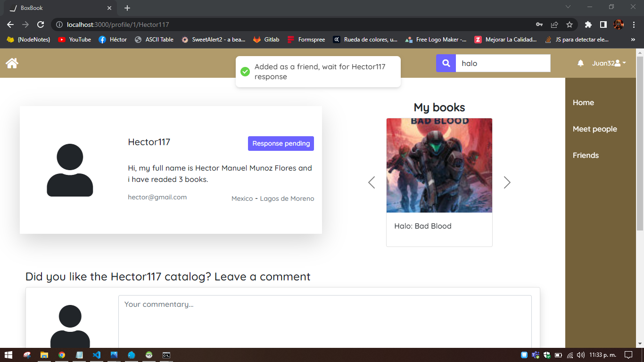Screen dimensions: 644x362
Task: Open the Juan32 user dropdown menu
Action: 609,63
